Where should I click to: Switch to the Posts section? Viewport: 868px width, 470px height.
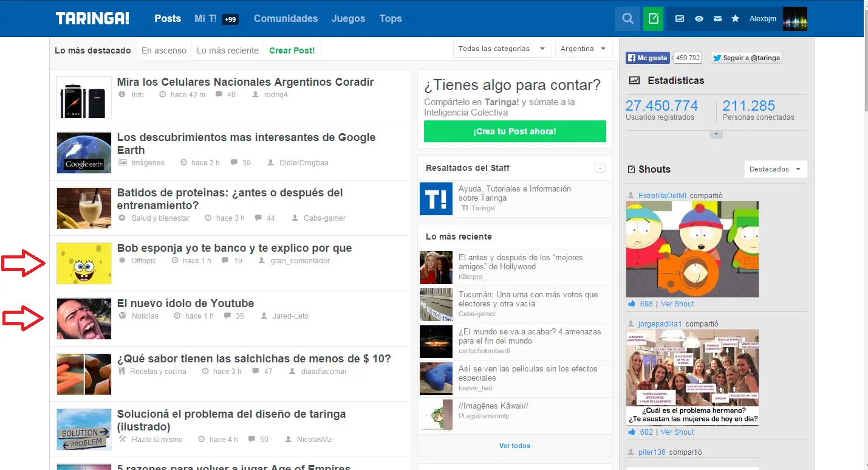pos(168,18)
